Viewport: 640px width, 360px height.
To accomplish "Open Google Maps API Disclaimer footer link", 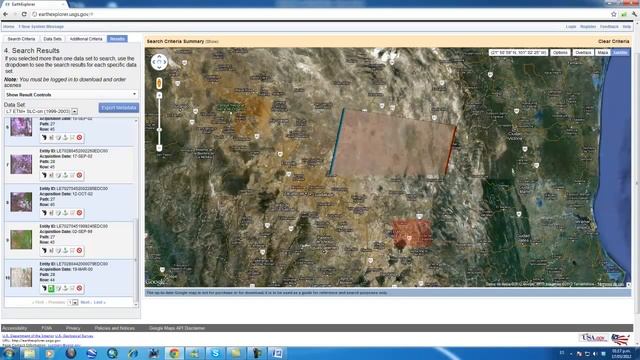I will [x=177, y=328].
